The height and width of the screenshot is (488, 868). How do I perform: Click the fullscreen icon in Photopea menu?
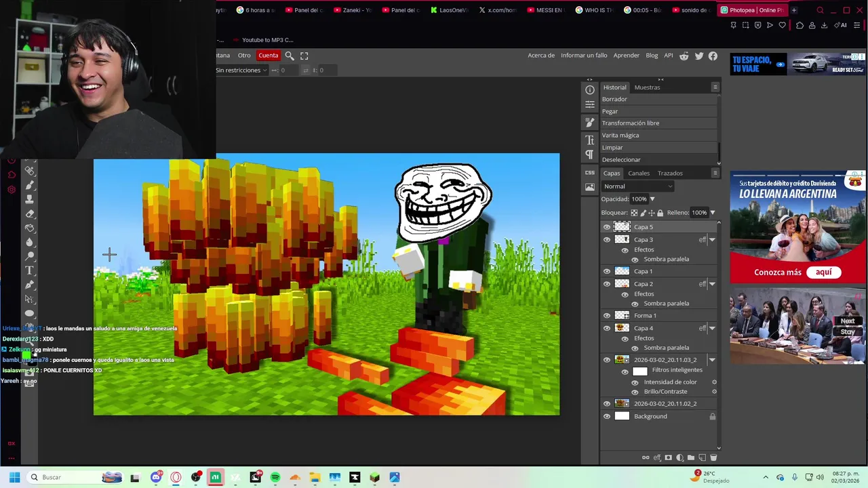coord(304,56)
